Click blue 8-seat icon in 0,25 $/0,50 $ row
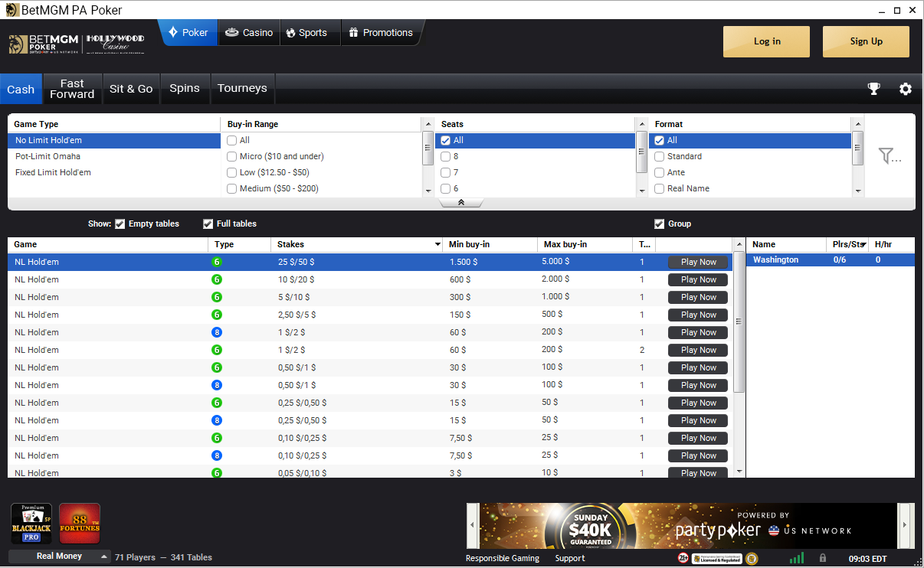 pyautogui.click(x=217, y=420)
